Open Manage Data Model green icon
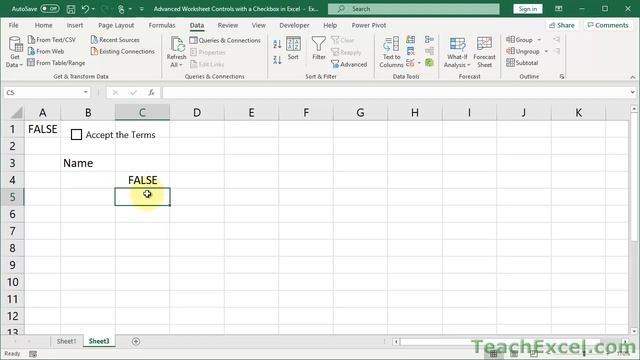Viewport: 640px width, 360px height. click(429, 62)
